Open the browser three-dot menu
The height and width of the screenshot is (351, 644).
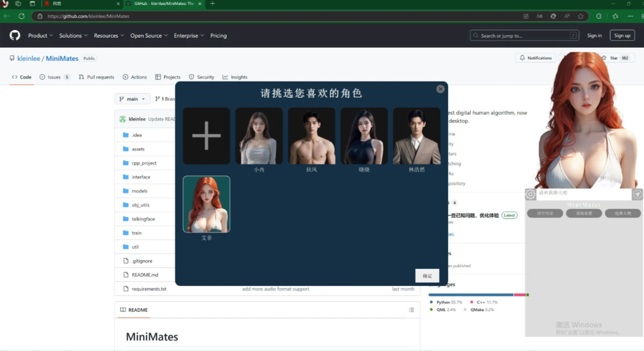630,16
